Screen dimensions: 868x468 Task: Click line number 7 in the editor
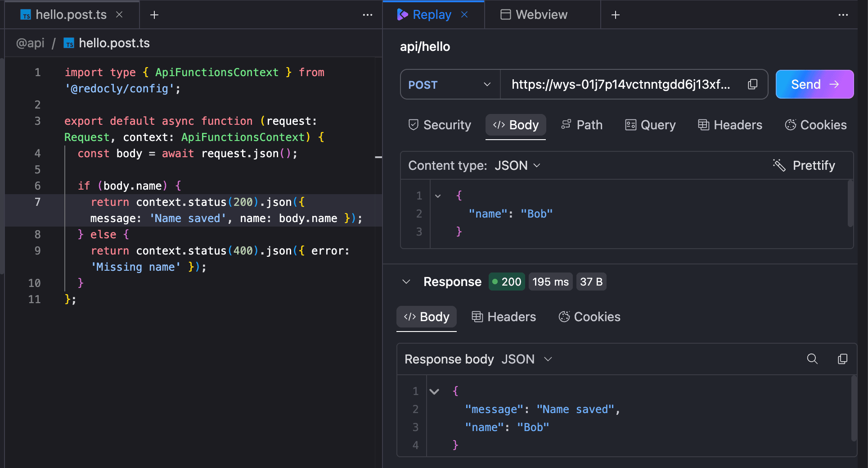pos(38,202)
